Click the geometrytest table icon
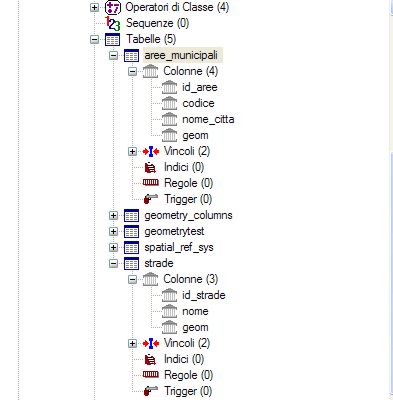This screenshot has width=393, height=400. point(131,231)
